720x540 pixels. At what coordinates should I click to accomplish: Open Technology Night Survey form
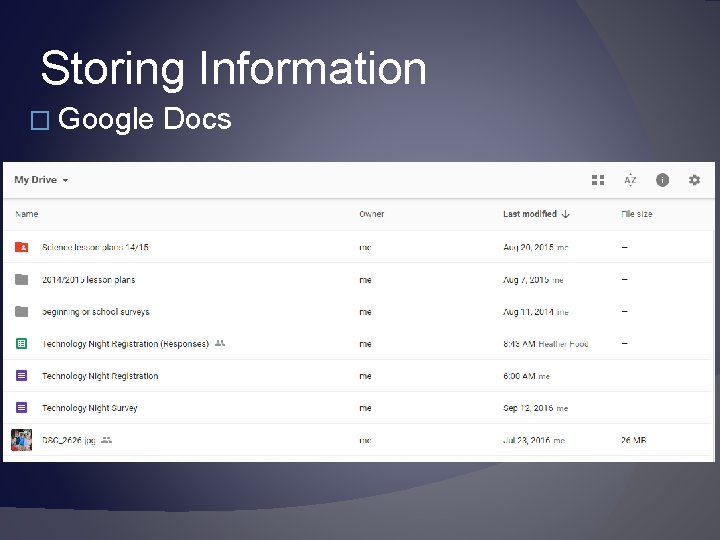click(90, 408)
